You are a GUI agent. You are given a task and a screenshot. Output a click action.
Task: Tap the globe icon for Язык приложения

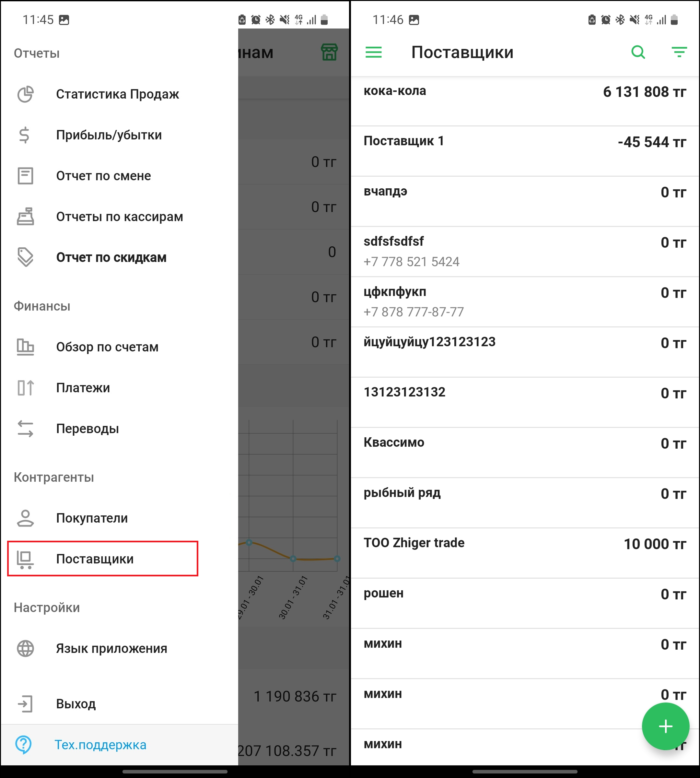[25, 648]
